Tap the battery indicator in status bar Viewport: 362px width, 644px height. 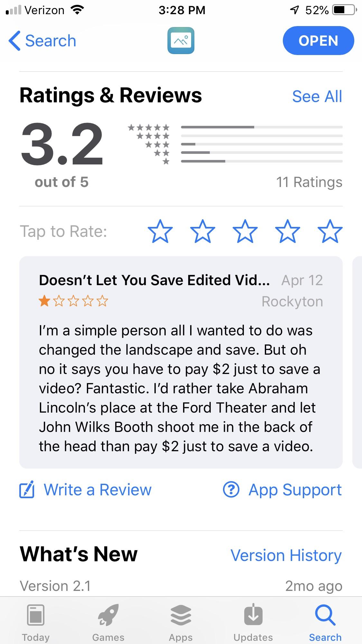point(344,10)
